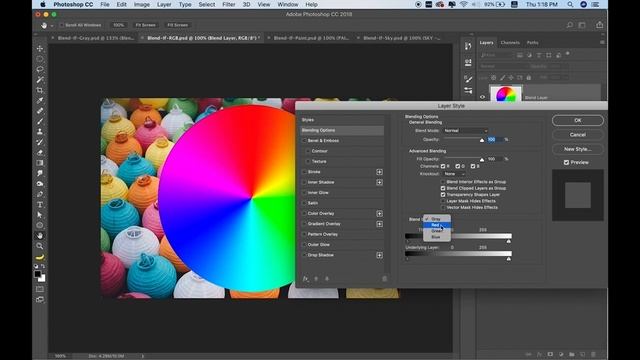Switch to Blend-If-Paint.psd document tab
640x360 pixels.
click(311, 38)
